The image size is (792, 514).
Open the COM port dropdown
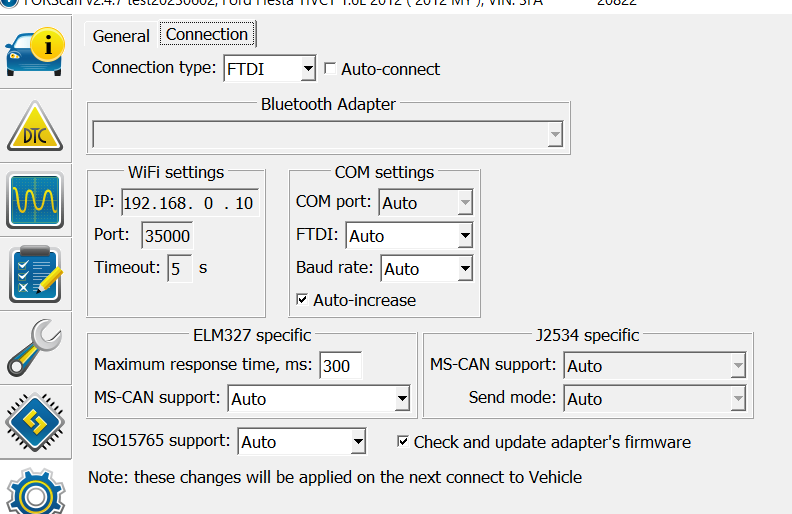pyautogui.click(x=426, y=203)
